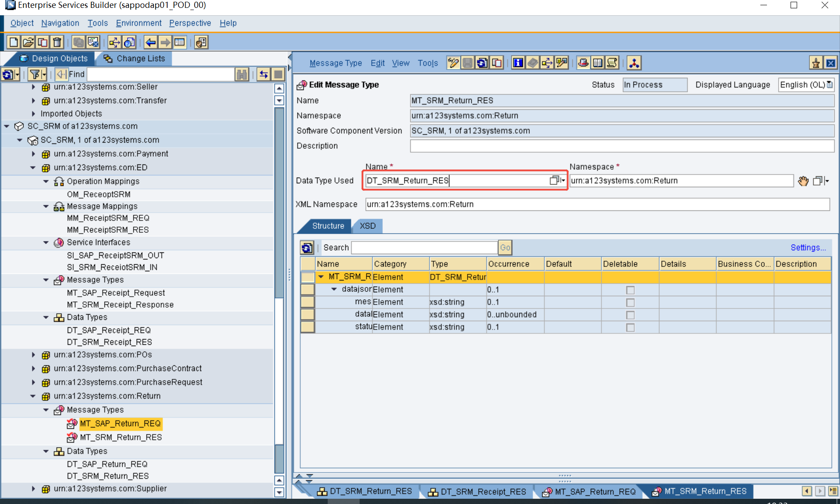This screenshot has width=840, height=504.
Task: Switch to bottom tab MT_SAP_Return_REQ
Action: click(x=589, y=492)
